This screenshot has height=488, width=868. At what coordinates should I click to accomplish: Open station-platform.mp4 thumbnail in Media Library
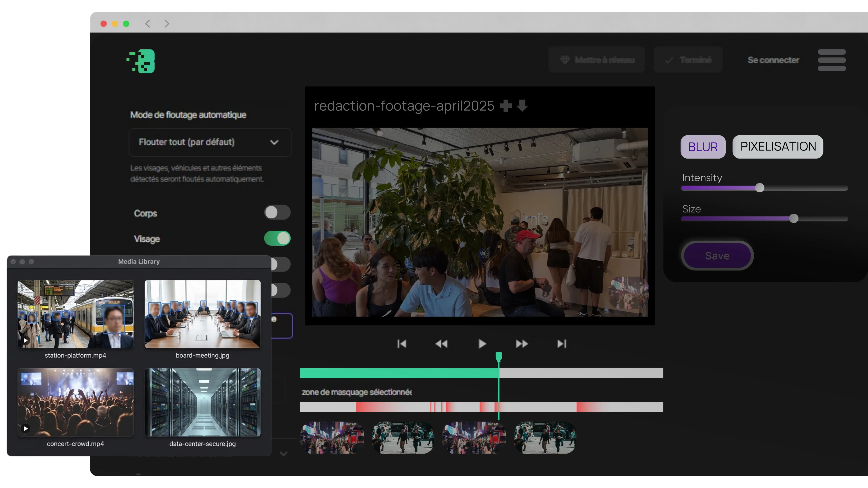pos(76,314)
